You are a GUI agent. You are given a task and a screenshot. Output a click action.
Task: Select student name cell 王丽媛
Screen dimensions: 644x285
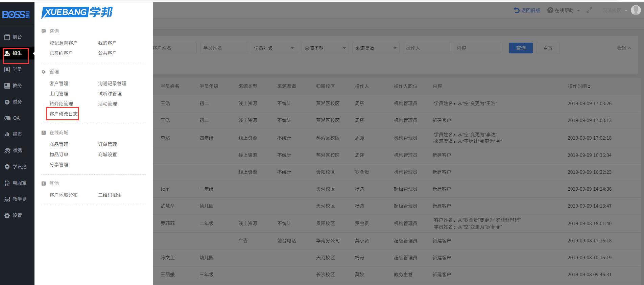(x=168, y=275)
